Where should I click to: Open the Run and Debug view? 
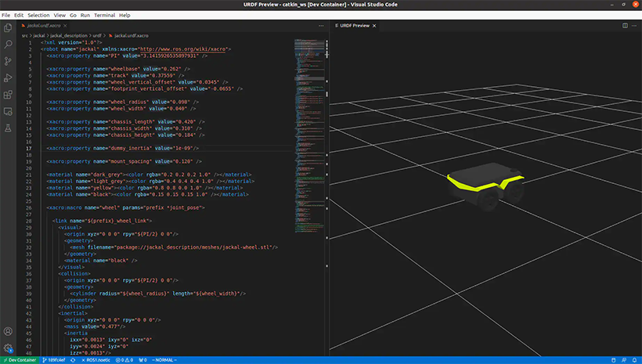click(x=8, y=77)
